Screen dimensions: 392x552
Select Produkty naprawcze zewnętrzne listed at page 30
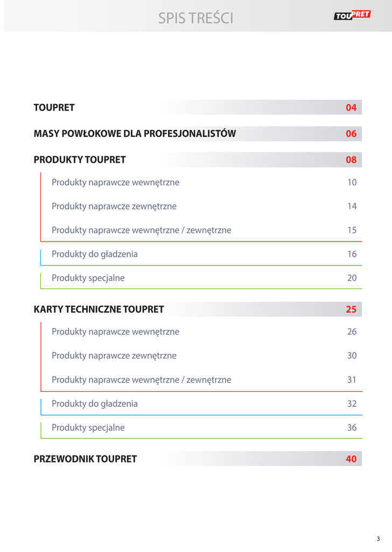point(114,356)
